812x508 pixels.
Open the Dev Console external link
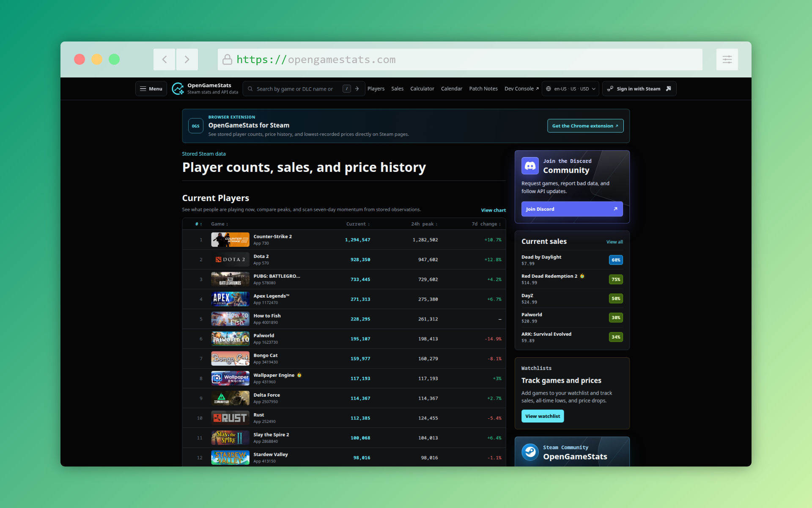pos(521,89)
